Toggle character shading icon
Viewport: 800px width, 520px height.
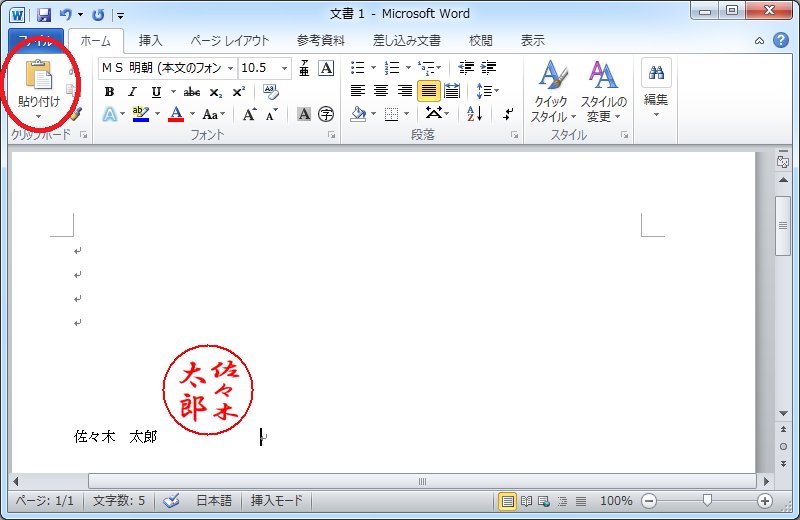(304, 114)
